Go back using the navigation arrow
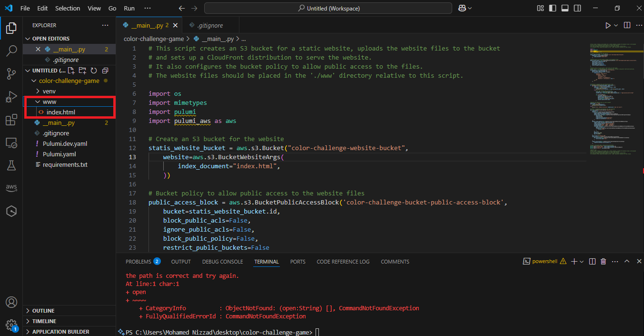This screenshot has width=644, height=336. [x=181, y=9]
